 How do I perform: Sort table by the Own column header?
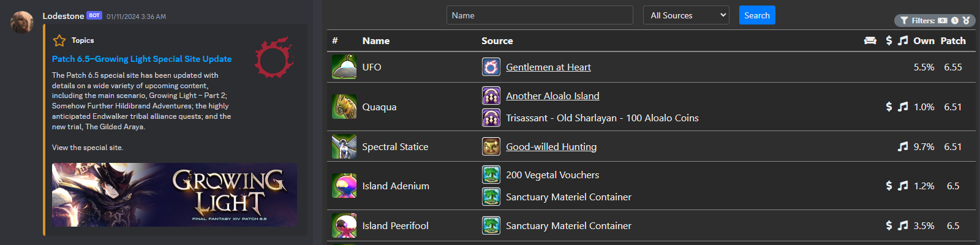(924, 40)
